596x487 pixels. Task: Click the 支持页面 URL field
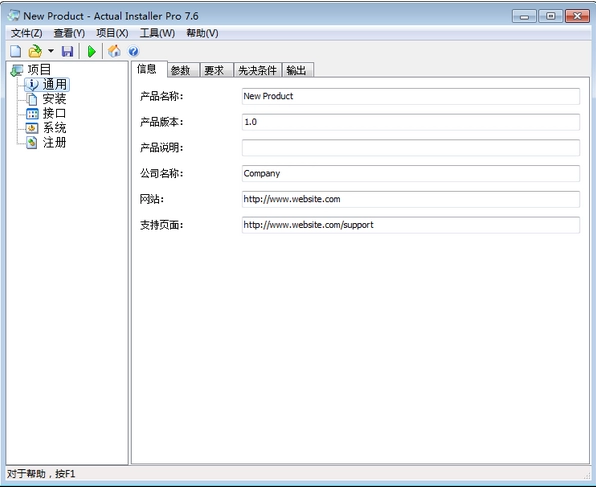click(x=411, y=225)
